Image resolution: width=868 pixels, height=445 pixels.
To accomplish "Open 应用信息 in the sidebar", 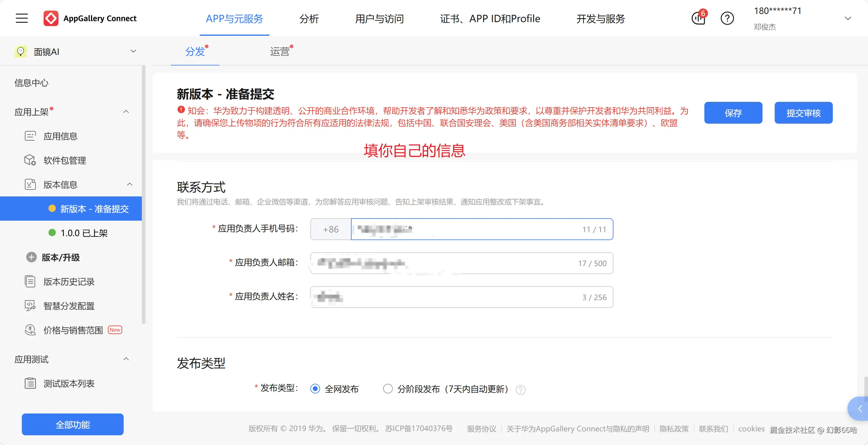I will tap(61, 136).
